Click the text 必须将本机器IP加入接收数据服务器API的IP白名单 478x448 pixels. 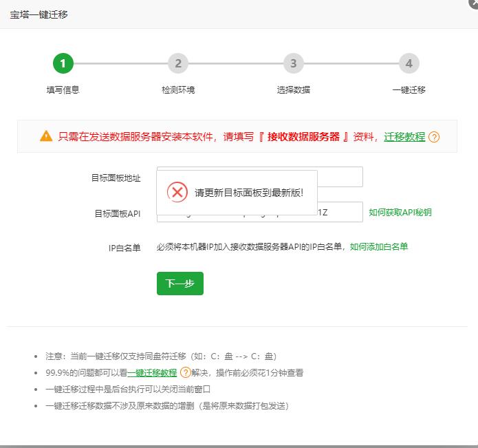tap(250, 247)
